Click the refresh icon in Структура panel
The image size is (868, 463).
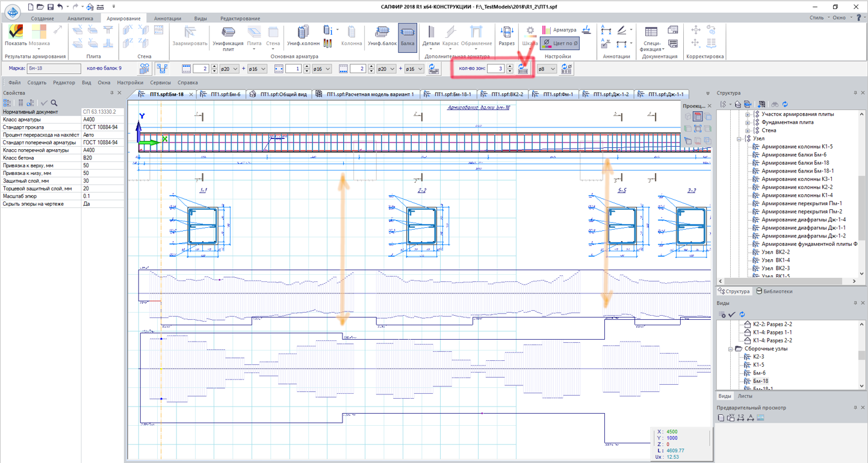point(785,105)
